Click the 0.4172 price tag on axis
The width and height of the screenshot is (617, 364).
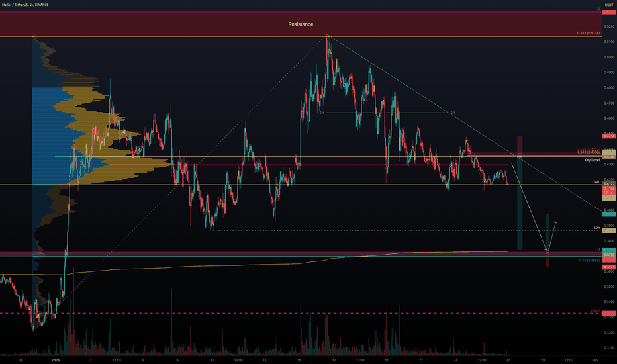tap(609, 184)
